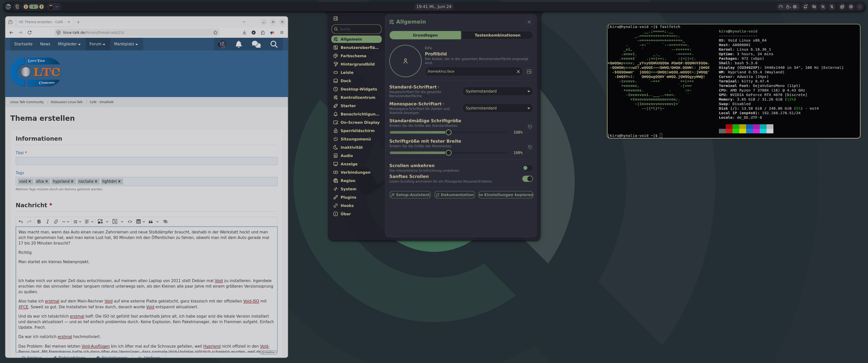Click the clock '19:41 Mi., Juni 24'
This screenshot has height=363, width=868.
coord(434,7)
